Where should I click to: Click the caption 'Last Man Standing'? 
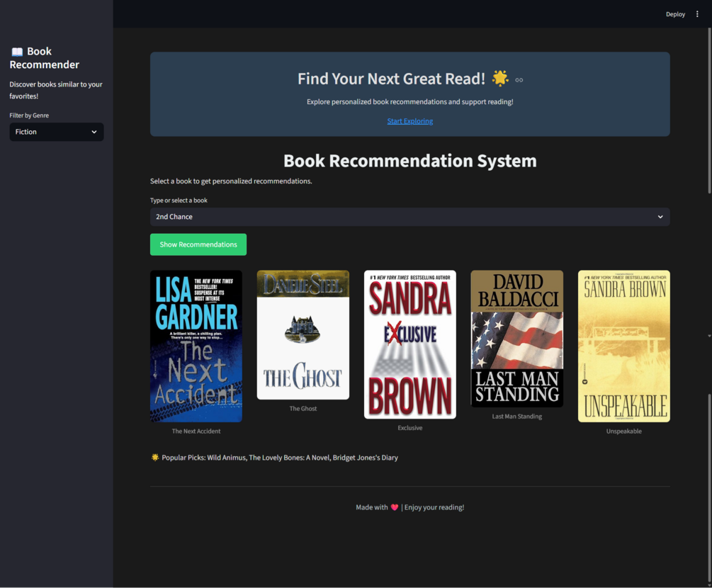pyautogui.click(x=516, y=416)
